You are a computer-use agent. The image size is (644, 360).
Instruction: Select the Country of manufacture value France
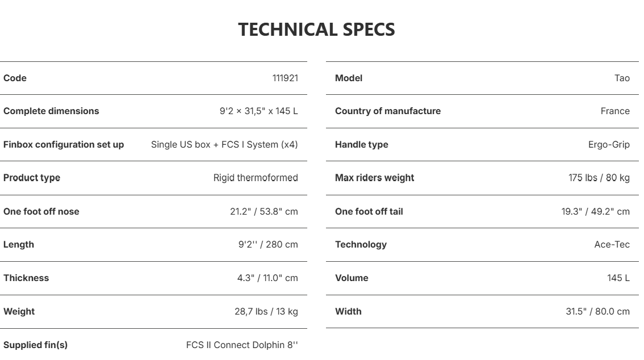point(615,111)
